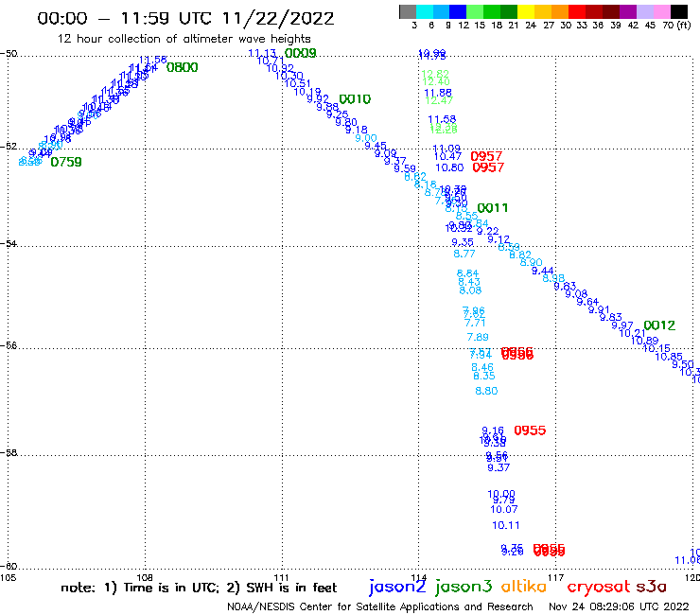Click the longitude axis label '108'
Image resolution: width=700 pixels, height=615 pixels.
click(x=145, y=577)
